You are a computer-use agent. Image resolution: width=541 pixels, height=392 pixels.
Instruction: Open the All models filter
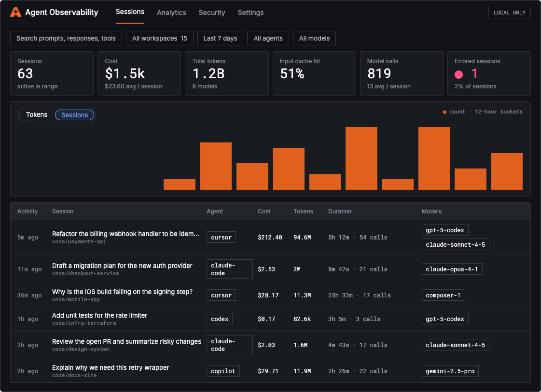click(x=314, y=38)
